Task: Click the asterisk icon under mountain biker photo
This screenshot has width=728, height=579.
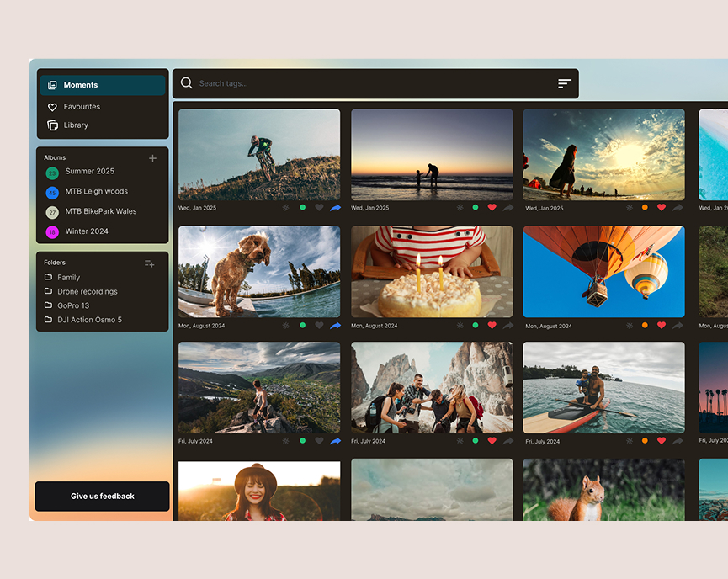Action: (x=285, y=208)
